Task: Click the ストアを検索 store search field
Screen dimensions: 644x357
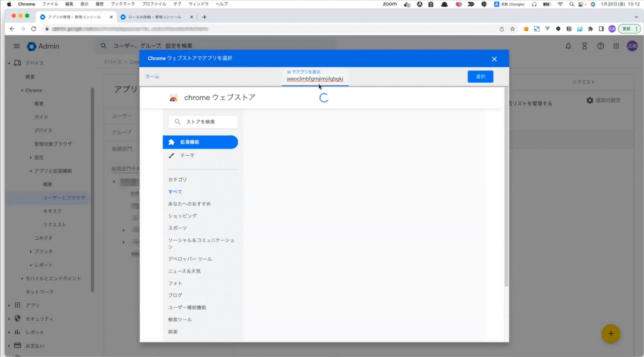Action: (206, 122)
